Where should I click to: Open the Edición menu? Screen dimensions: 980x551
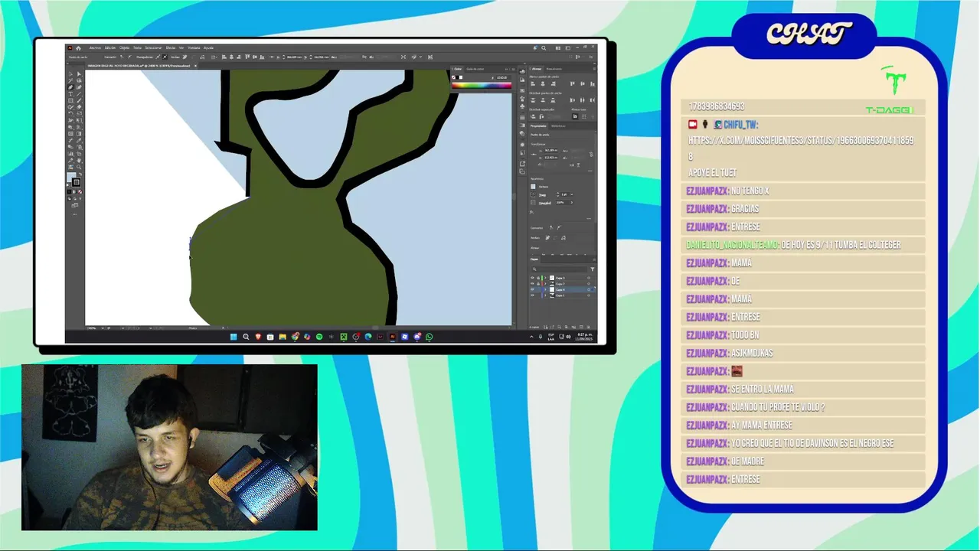pyautogui.click(x=109, y=47)
